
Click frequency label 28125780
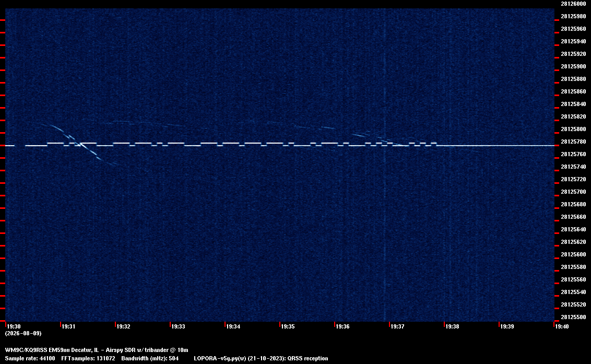[x=573, y=142]
